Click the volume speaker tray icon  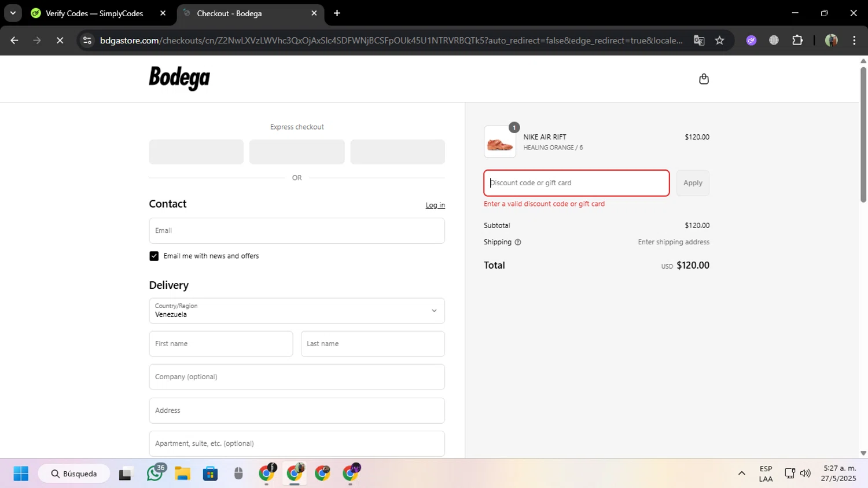(805, 474)
